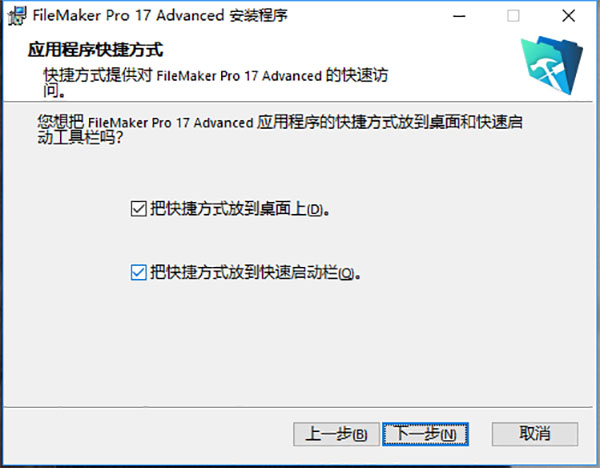Cancel the installation with 取消
600x468 pixels.
pos(535,434)
